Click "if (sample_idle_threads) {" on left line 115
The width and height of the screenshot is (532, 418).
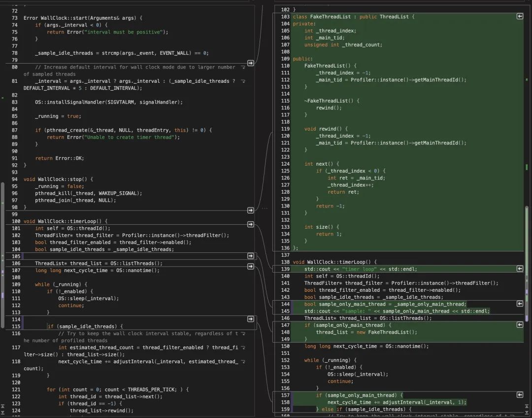click(x=85, y=327)
